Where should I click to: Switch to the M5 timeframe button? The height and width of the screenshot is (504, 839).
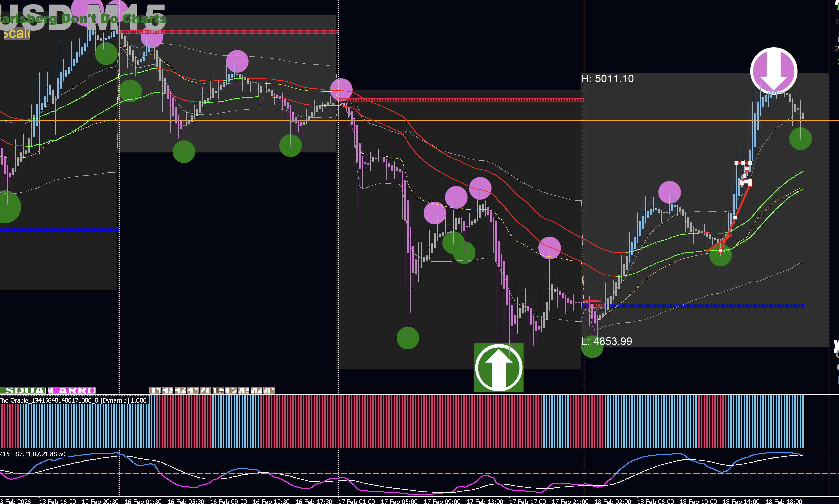pos(244,391)
